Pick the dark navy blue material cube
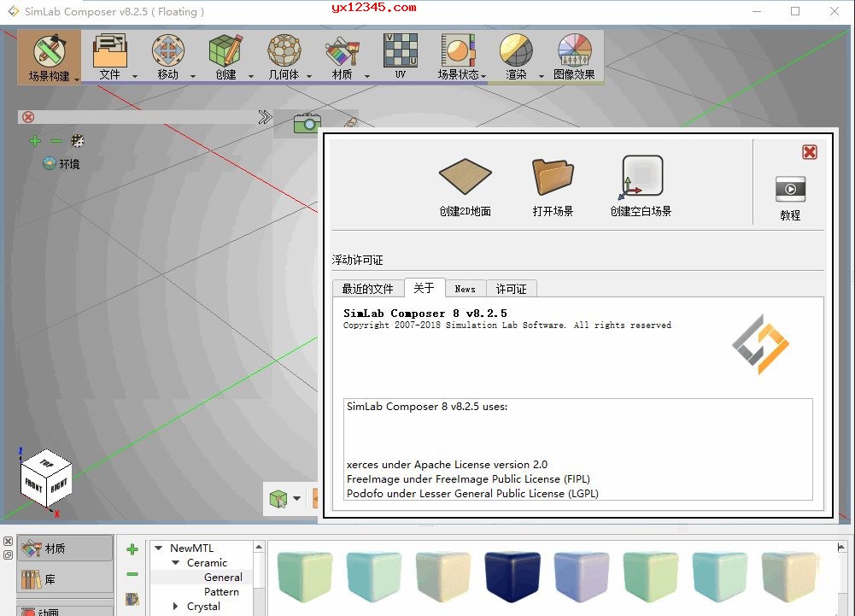Screen dimensions: 855x616 click(x=512, y=576)
